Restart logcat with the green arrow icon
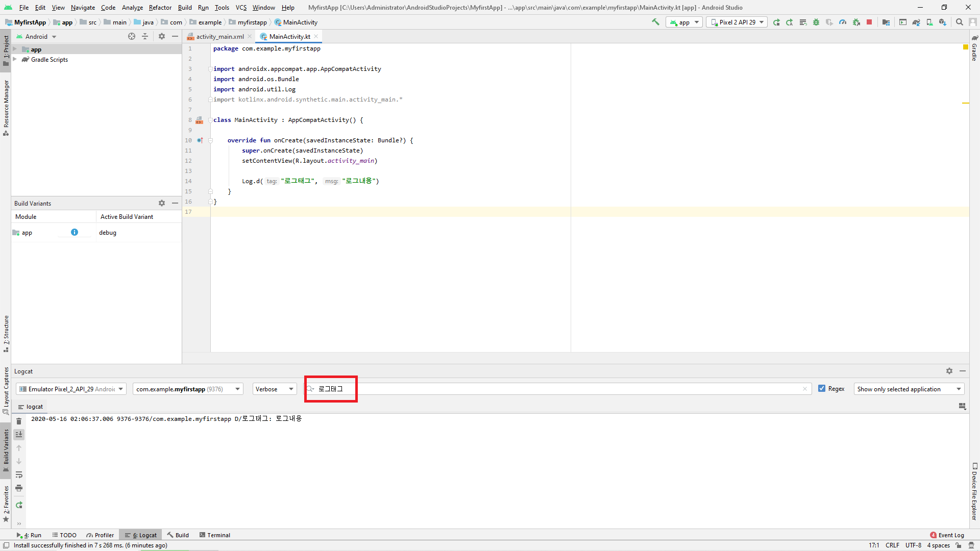Viewport: 980px width, 551px height. pyautogui.click(x=19, y=505)
